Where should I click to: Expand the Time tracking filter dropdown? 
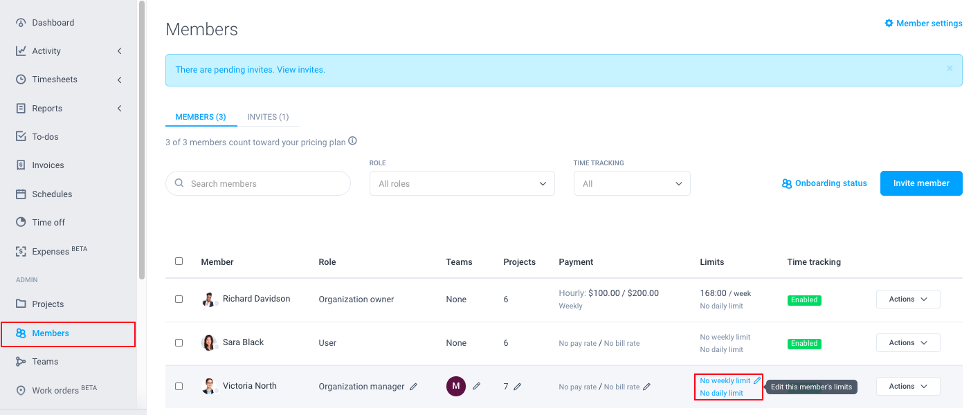[x=630, y=183]
